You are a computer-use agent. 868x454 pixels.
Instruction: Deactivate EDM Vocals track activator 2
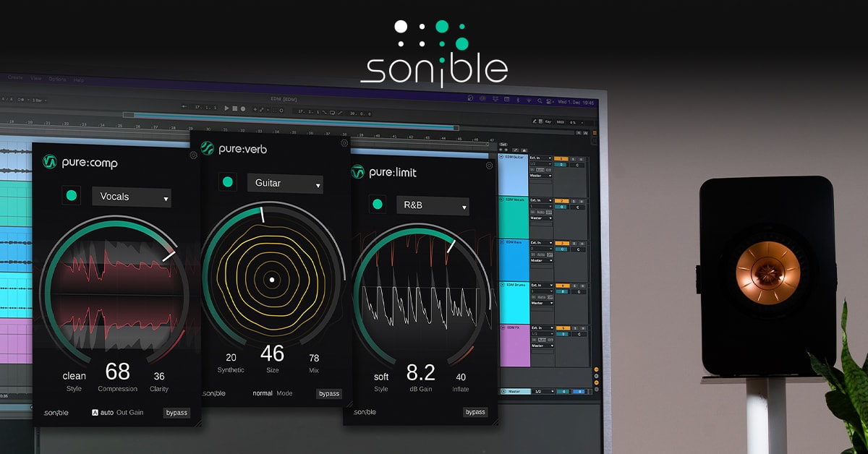[x=561, y=200]
